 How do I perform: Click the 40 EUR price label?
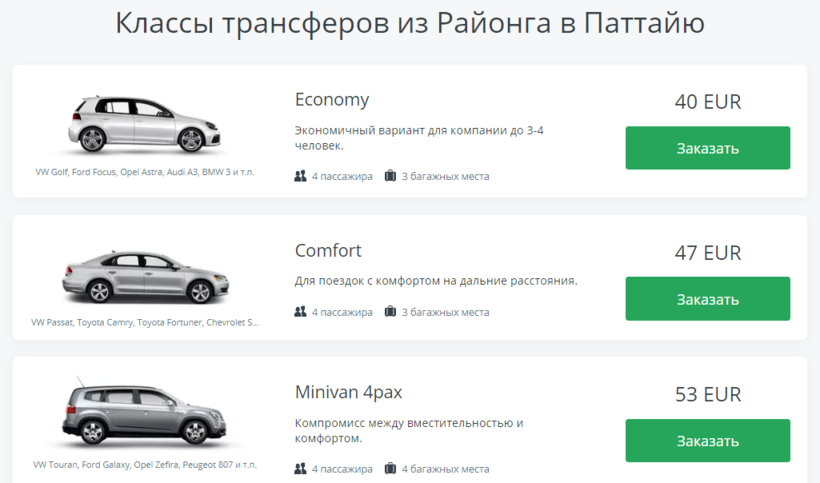coord(708,102)
